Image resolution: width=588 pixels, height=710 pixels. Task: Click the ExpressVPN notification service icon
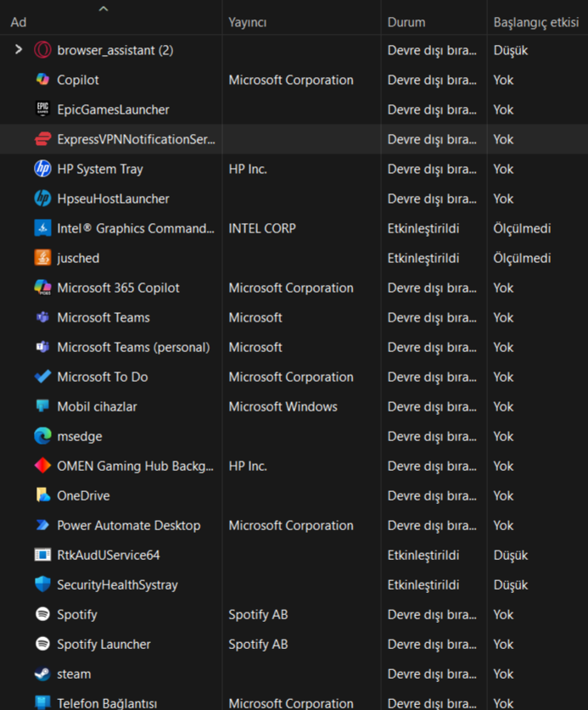[x=42, y=139]
